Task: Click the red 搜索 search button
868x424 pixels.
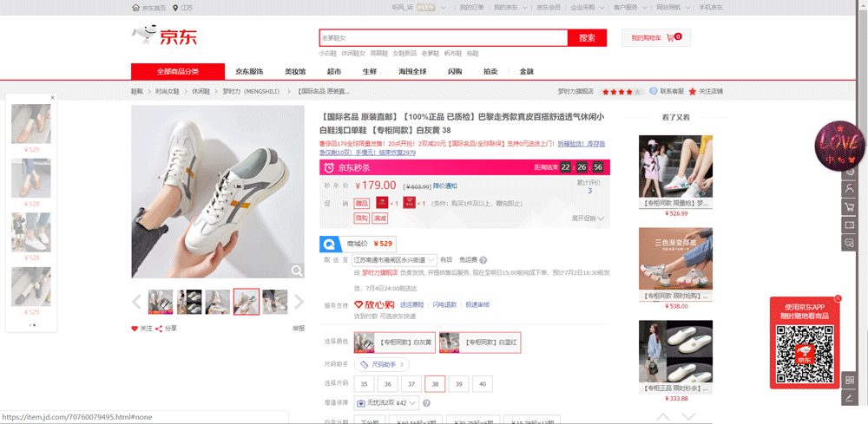Action: click(588, 37)
